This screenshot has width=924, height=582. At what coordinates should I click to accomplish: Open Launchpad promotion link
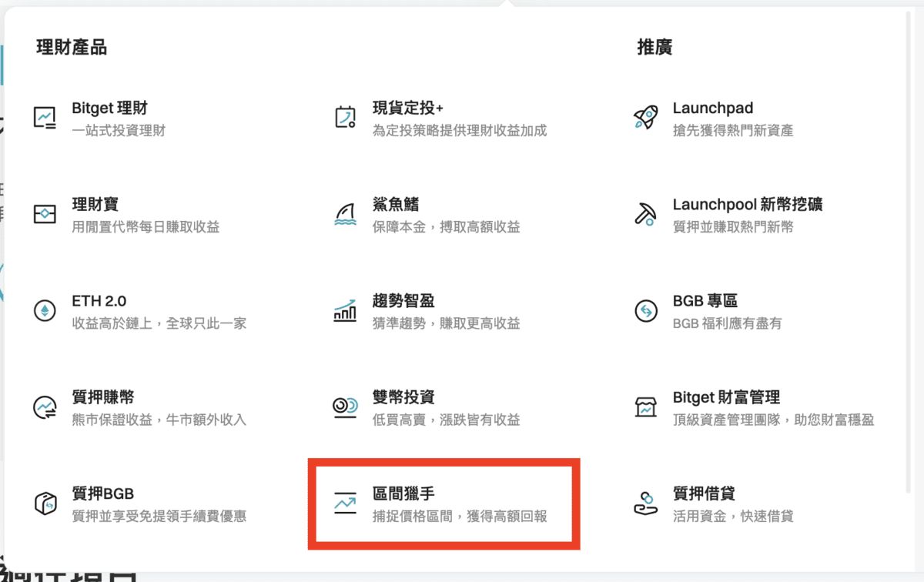pos(713,109)
